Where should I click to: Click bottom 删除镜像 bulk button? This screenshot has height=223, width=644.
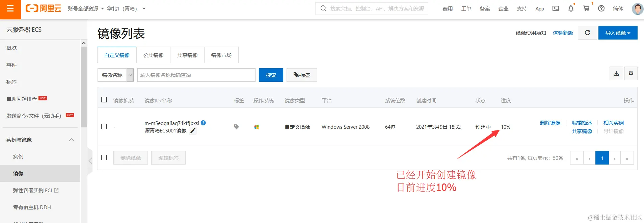[x=131, y=158]
